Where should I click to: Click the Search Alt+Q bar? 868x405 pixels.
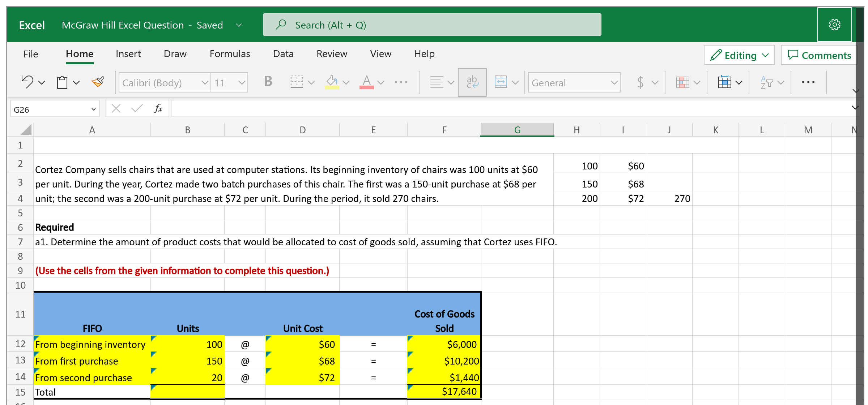(430, 25)
